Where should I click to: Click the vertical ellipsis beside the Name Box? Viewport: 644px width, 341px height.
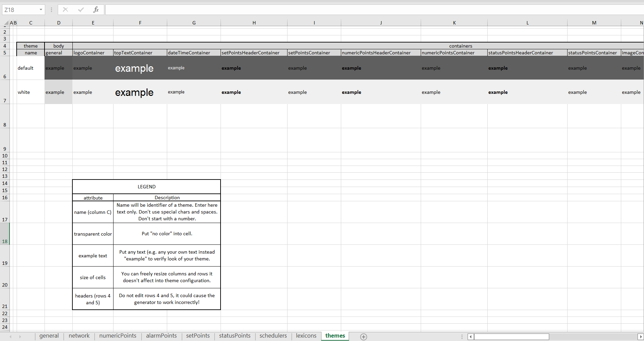[x=51, y=10]
